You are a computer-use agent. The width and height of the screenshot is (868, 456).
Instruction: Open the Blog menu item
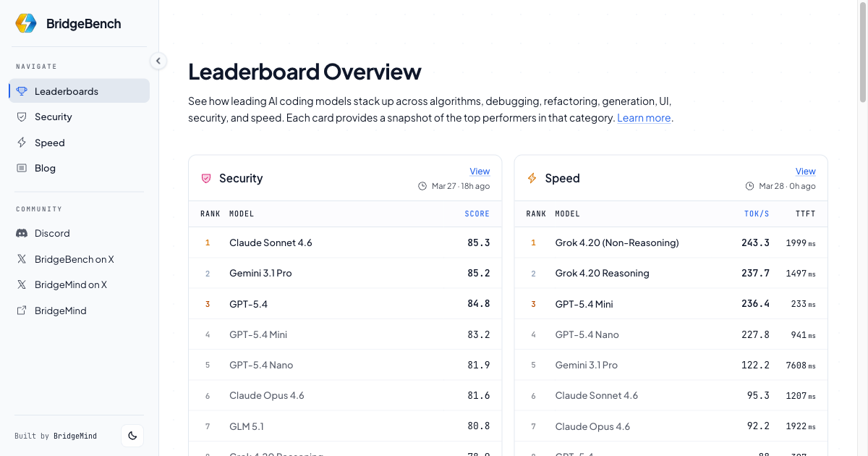[45, 168]
